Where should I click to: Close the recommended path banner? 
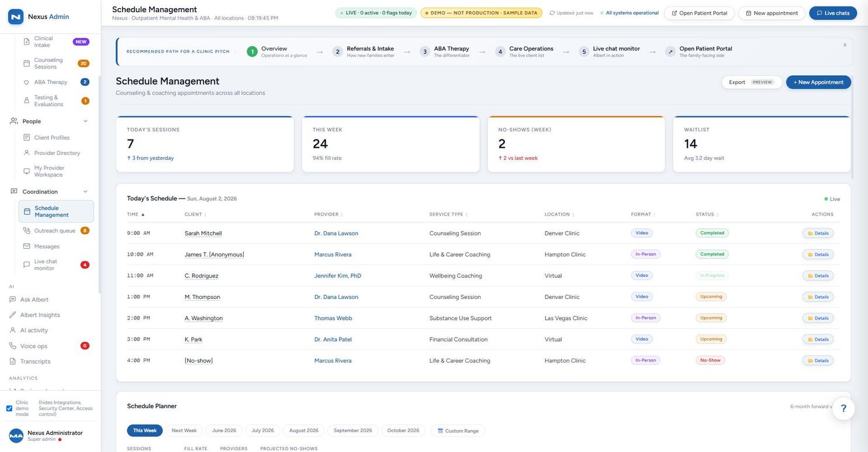point(845,45)
